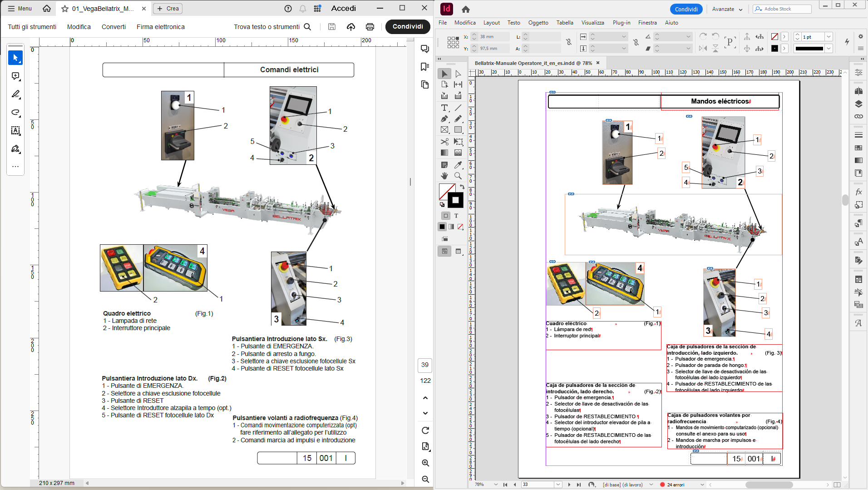Open Firma elettronica in Acrobat
The height and width of the screenshot is (490, 868).
click(161, 27)
